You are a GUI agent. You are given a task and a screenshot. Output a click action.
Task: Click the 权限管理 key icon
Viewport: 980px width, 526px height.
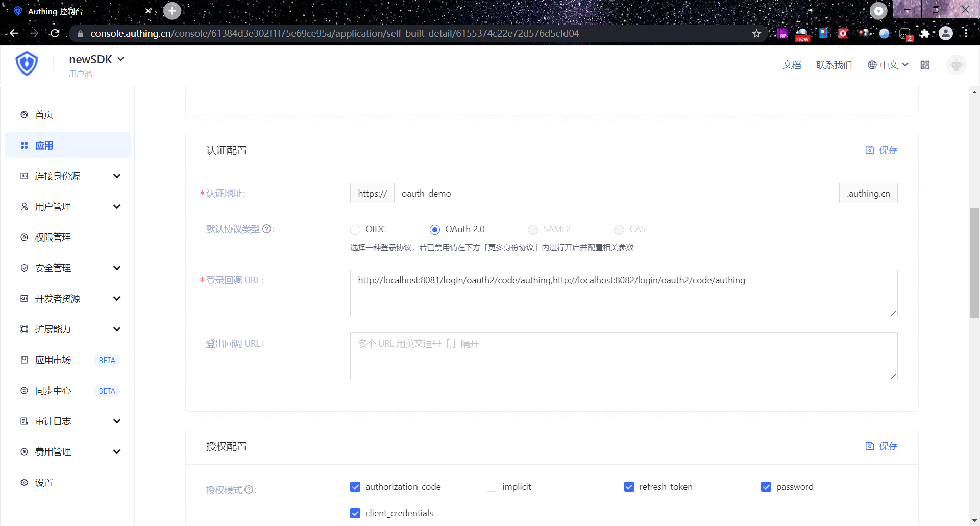[x=24, y=237]
